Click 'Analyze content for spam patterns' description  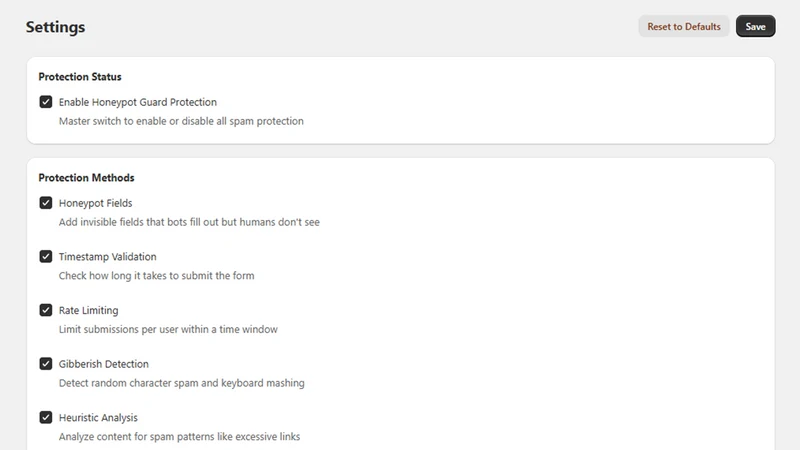point(180,437)
